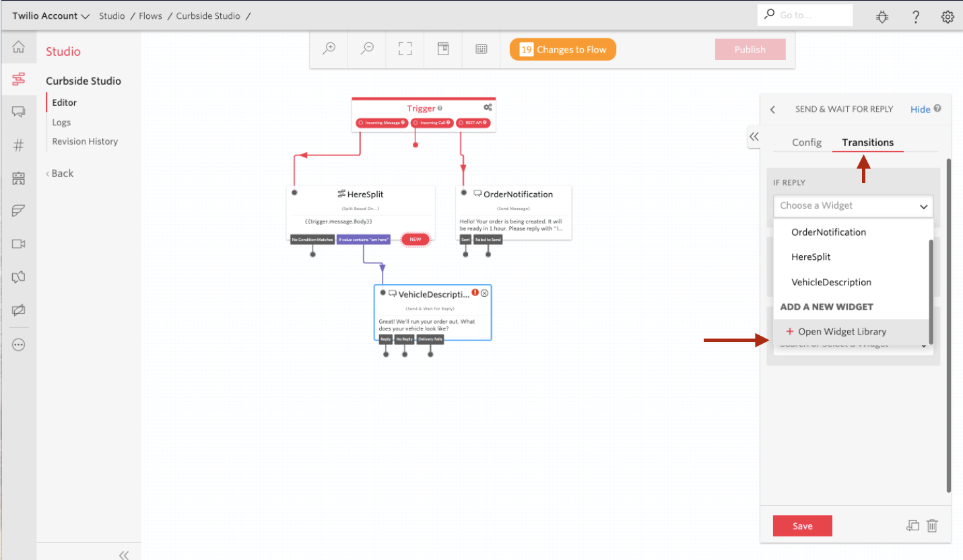Go back with the panel's left chevron
963x560 pixels.
(772, 109)
